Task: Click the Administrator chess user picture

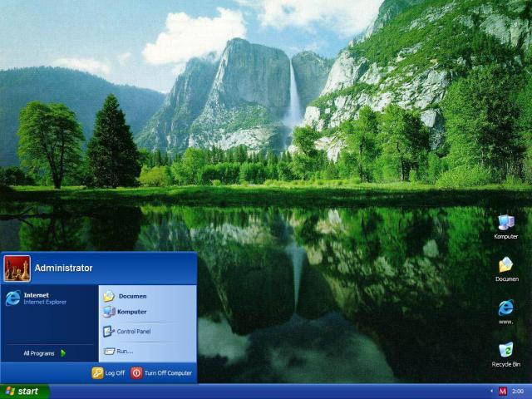Action: coord(17,268)
